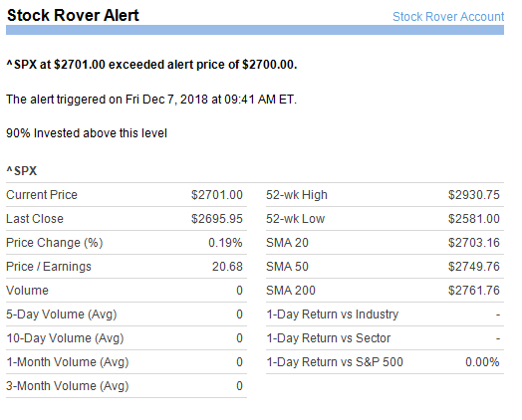Select the SMA 20 value $2703.16
The width and height of the screenshot is (522, 420).
474,243
